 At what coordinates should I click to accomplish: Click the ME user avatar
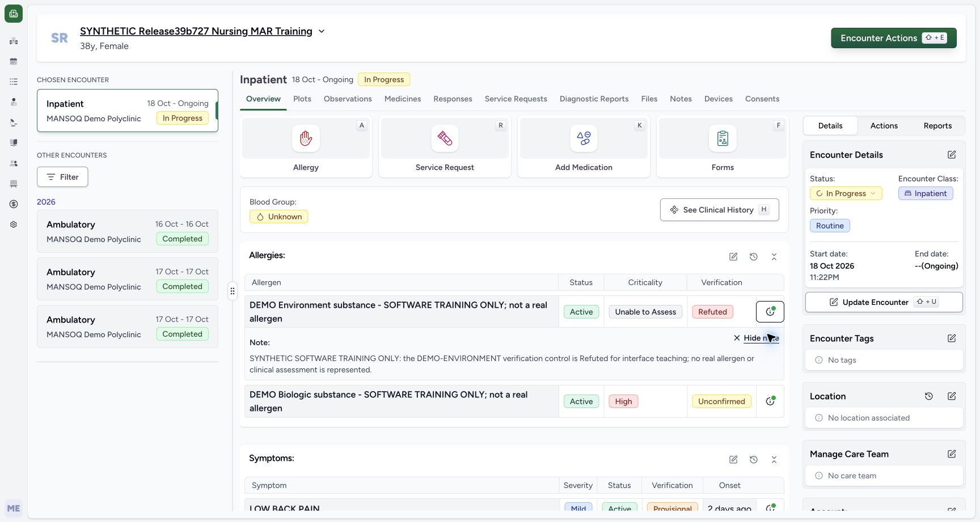click(x=14, y=508)
